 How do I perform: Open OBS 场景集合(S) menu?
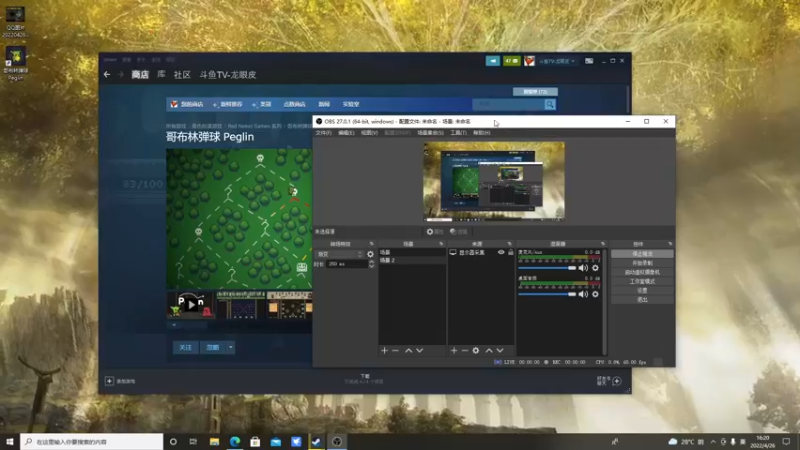(430, 133)
